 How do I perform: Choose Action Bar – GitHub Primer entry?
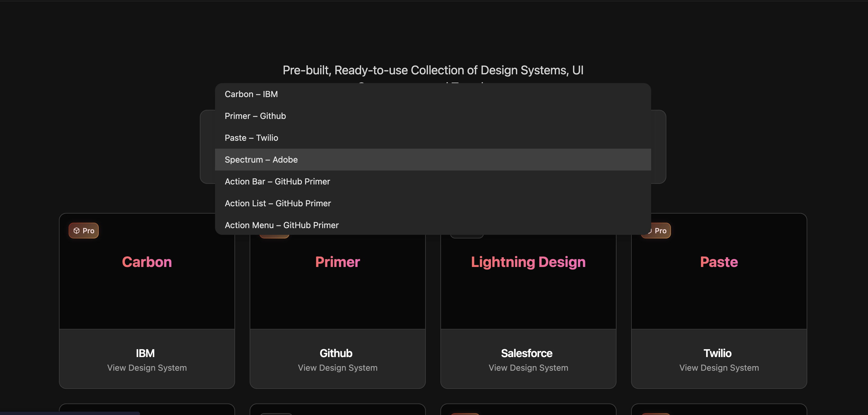pyautogui.click(x=277, y=182)
